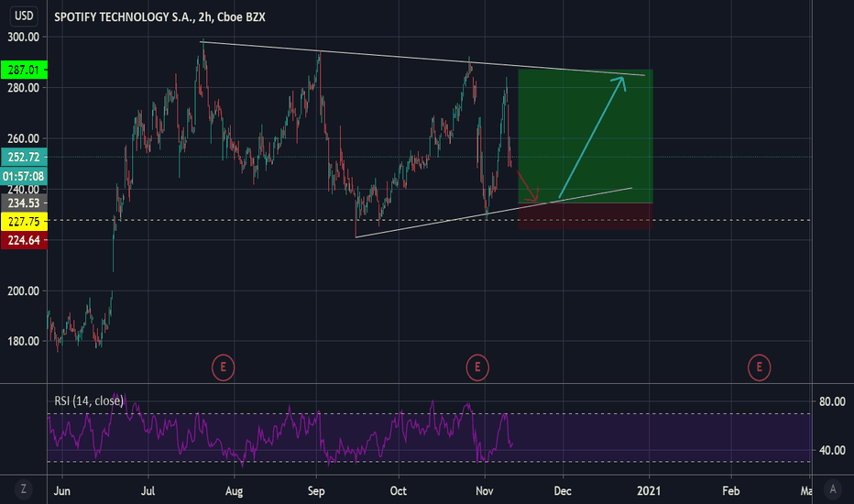
Task: Click the Dec label on time axis
Action: [563, 491]
